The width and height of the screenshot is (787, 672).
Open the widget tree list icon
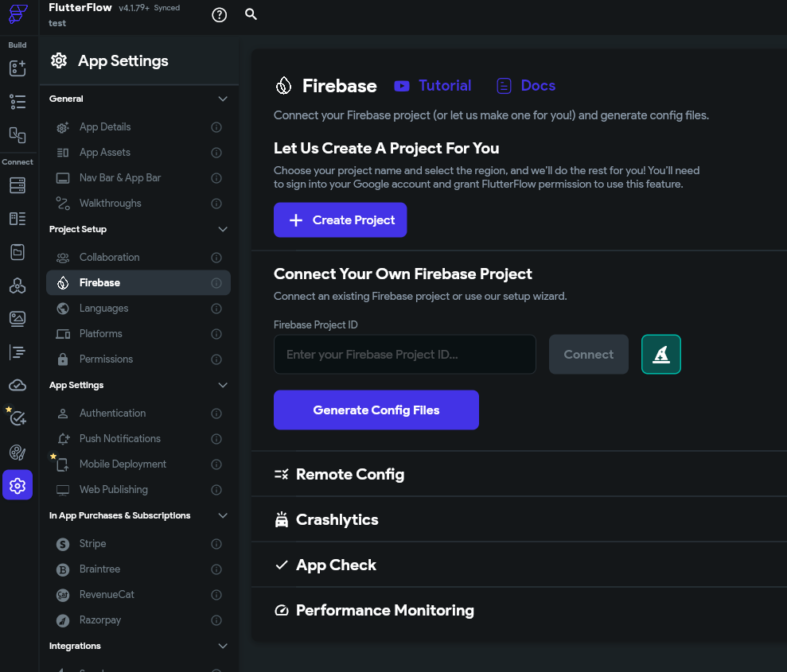tap(18, 101)
